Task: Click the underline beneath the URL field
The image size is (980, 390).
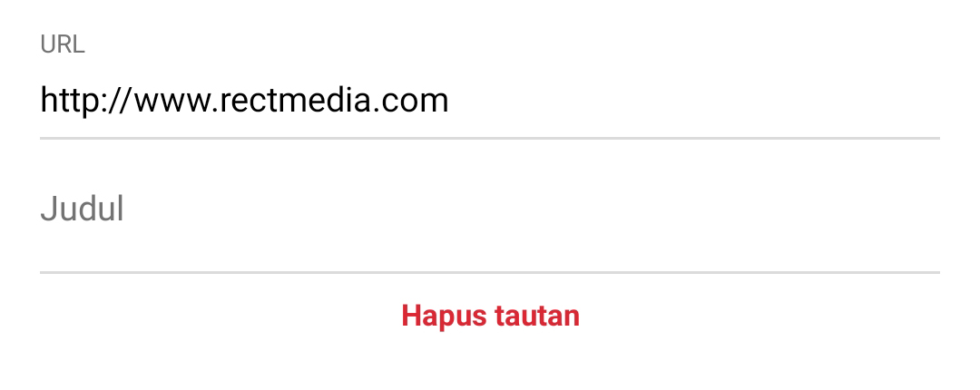Action: (x=489, y=138)
